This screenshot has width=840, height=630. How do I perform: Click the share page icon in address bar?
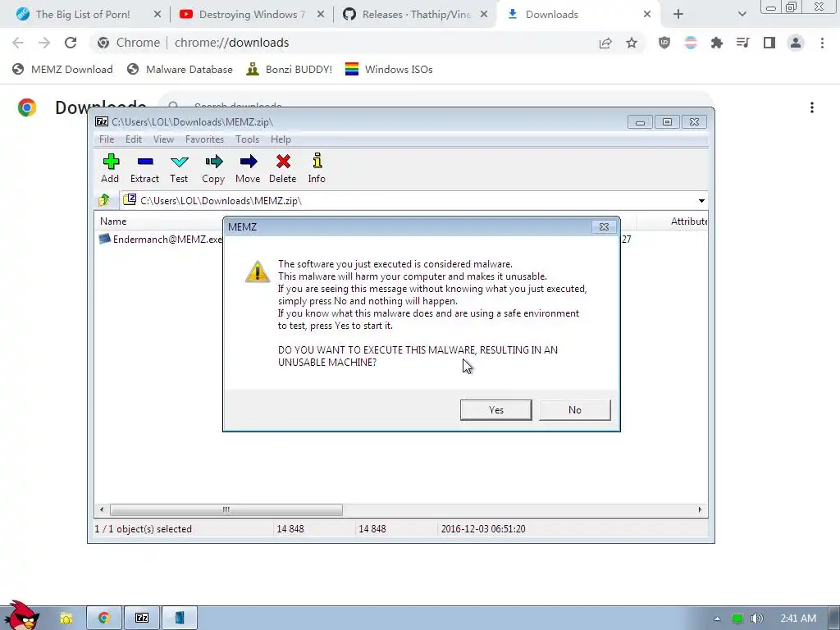click(605, 43)
